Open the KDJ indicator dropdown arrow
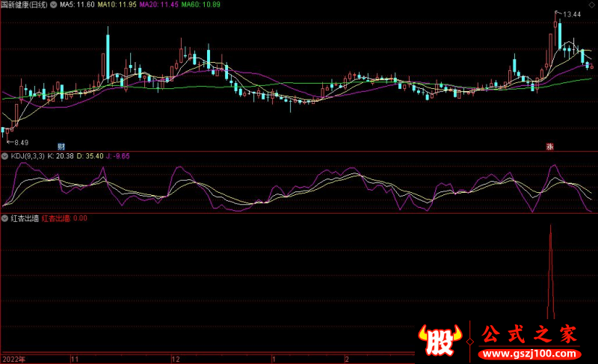 5,156
